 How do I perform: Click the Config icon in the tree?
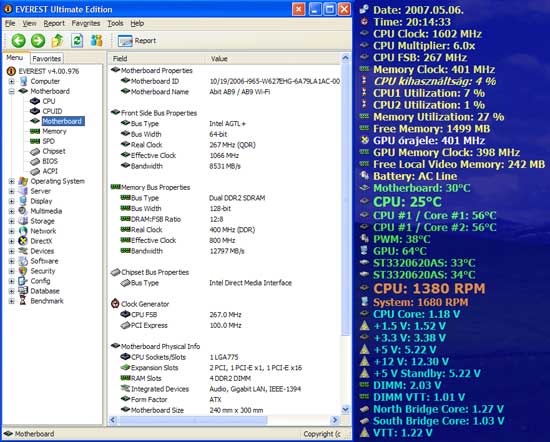tap(23, 281)
